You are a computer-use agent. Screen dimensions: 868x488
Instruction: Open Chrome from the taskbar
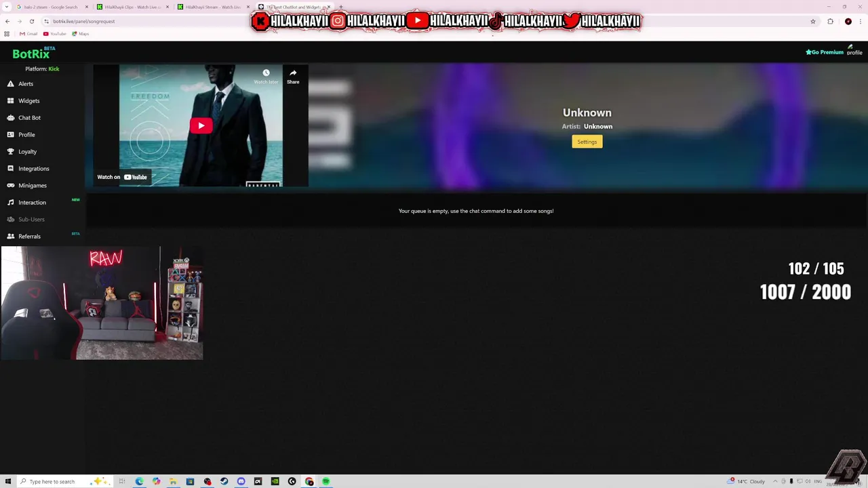[x=309, y=481]
